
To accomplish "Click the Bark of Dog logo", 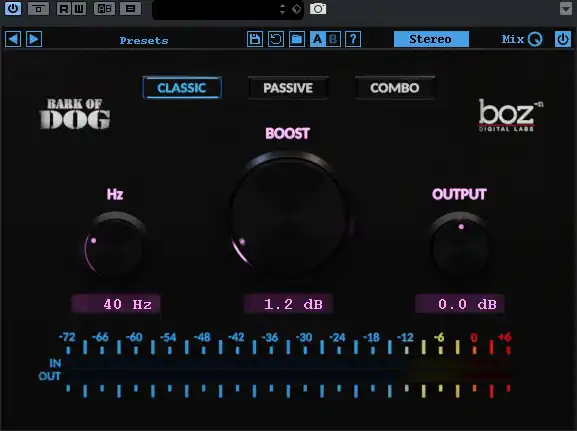I will click(75, 114).
